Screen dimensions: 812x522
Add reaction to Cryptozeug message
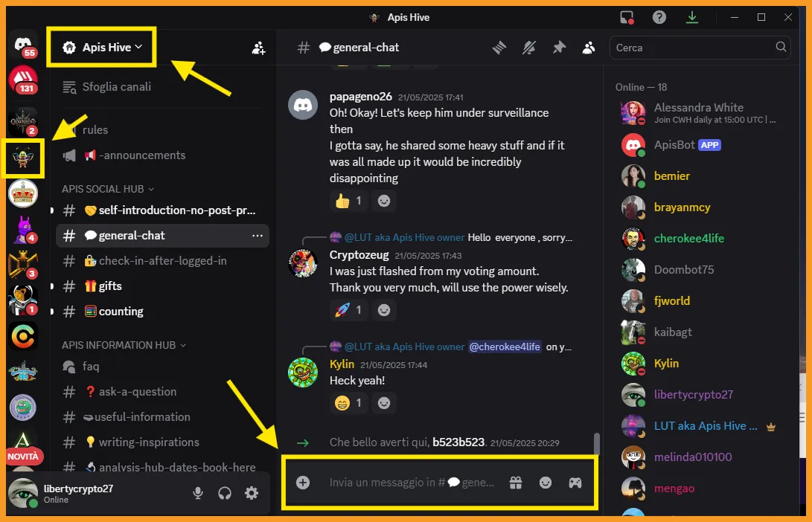384,310
